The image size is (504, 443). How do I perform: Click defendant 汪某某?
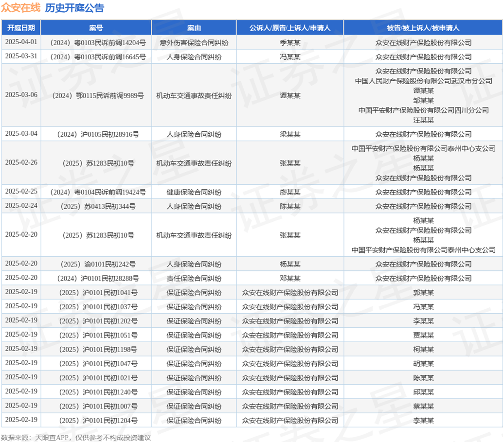tap(423, 120)
